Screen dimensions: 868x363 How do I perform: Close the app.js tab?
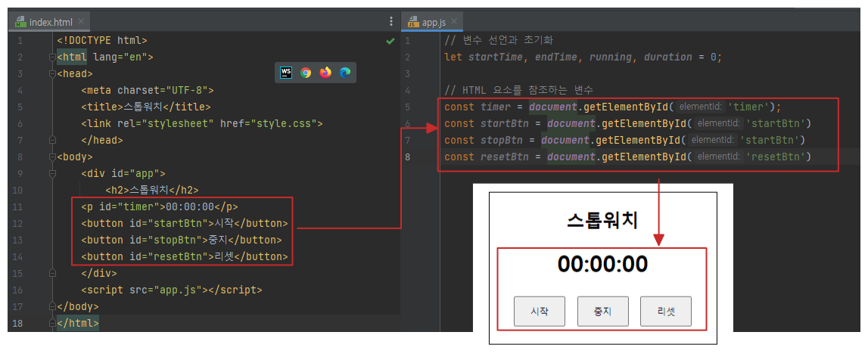point(455,22)
